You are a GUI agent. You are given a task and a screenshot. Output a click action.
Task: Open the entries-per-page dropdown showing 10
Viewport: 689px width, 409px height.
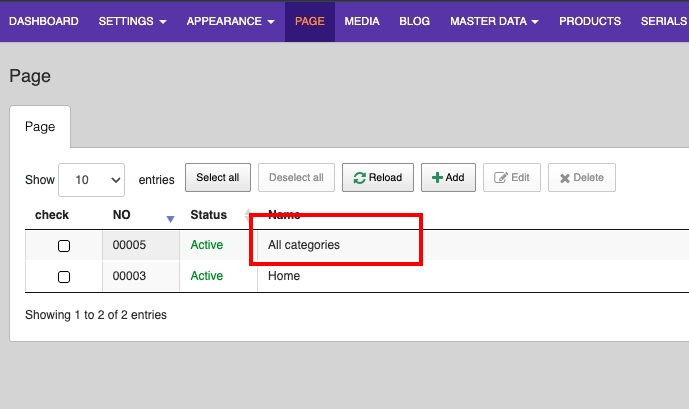[x=91, y=180]
